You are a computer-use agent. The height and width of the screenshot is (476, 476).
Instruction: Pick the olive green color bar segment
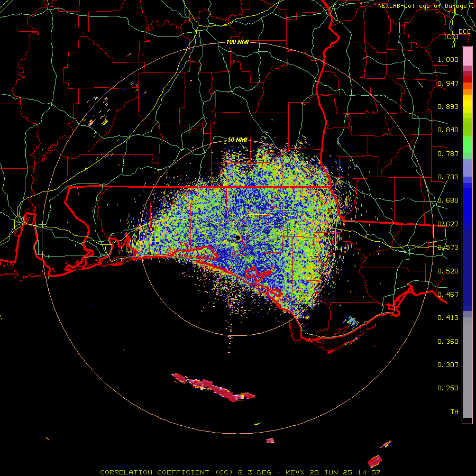(467, 126)
